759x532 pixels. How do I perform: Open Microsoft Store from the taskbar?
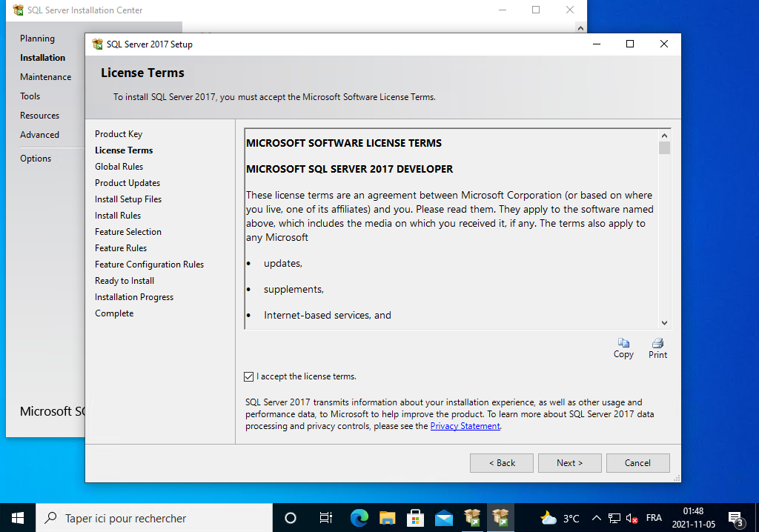tap(415, 518)
